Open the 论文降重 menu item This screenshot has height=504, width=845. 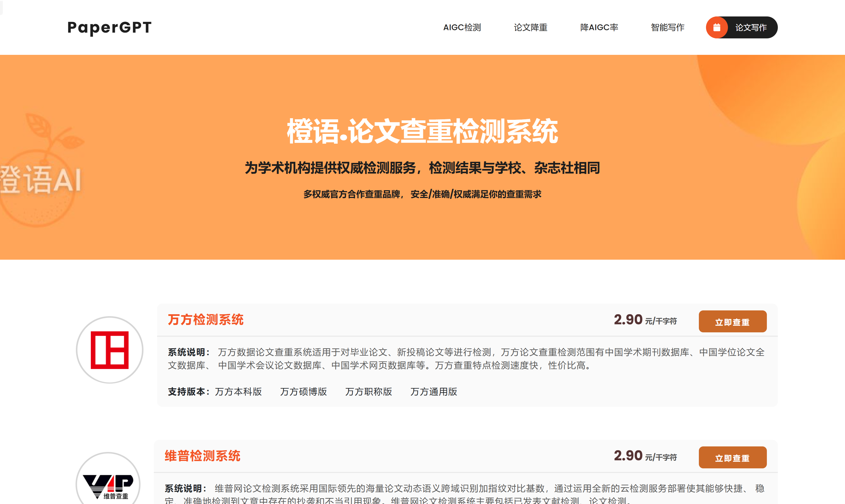click(x=530, y=27)
